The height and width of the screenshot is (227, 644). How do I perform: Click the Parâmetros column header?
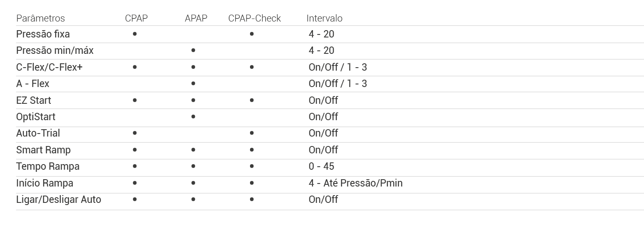click(x=41, y=19)
